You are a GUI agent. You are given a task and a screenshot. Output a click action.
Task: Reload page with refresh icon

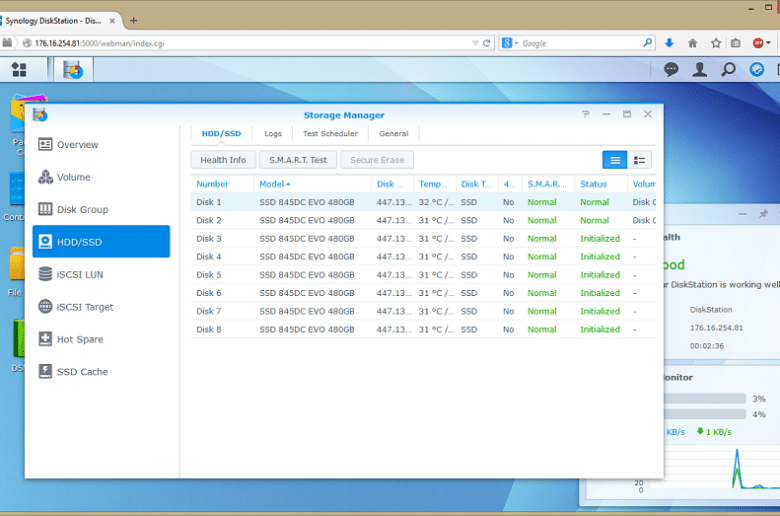click(487, 43)
